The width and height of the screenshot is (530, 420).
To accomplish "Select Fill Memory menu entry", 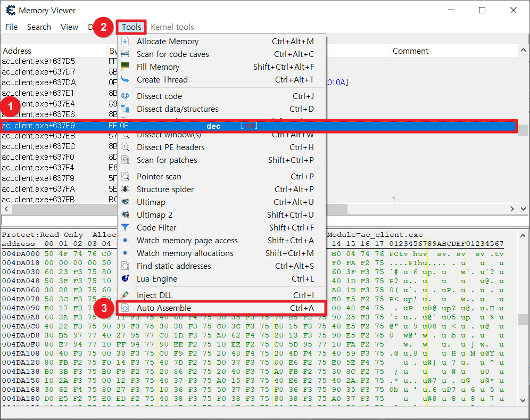I will (221, 67).
